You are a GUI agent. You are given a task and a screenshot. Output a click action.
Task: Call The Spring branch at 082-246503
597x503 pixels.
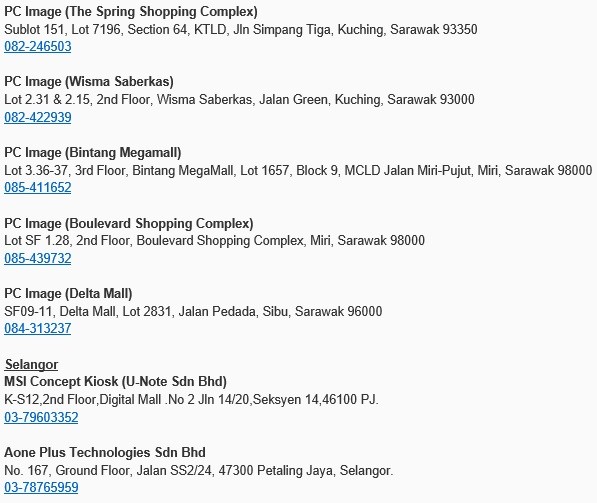pyautogui.click(x=38, y=46)
